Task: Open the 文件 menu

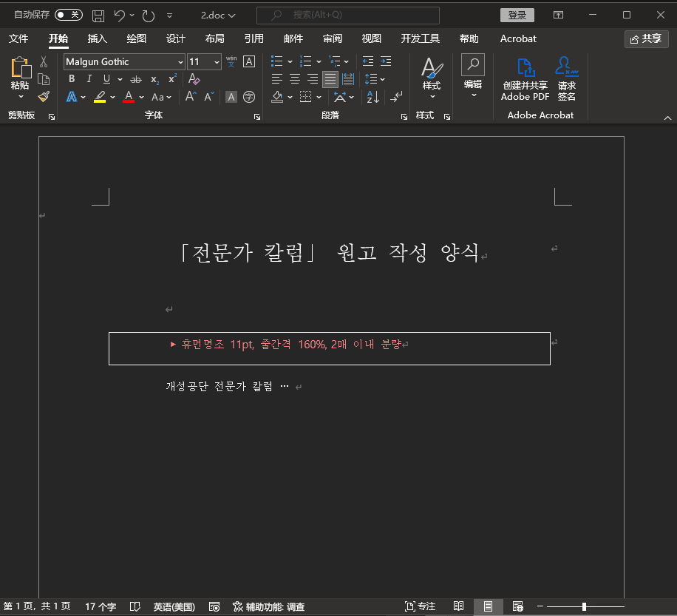Action: (18, 39)
